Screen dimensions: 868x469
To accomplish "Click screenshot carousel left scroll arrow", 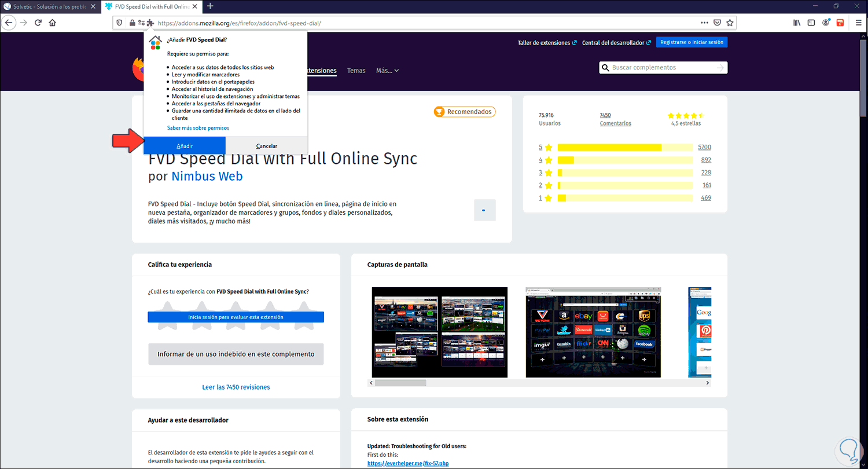I will click(x=371, y=383).
